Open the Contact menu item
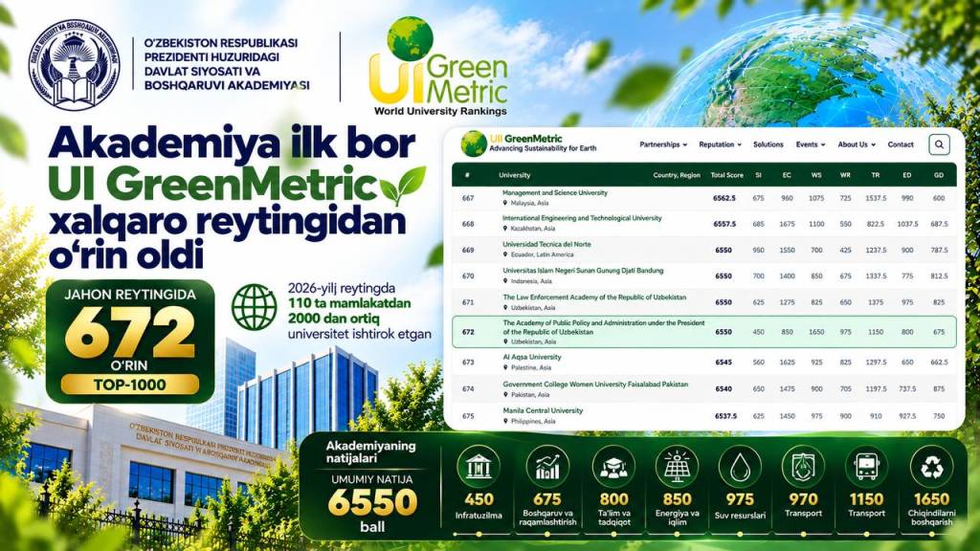The height and width of the screenshot is (551, 980). (901, 144)
